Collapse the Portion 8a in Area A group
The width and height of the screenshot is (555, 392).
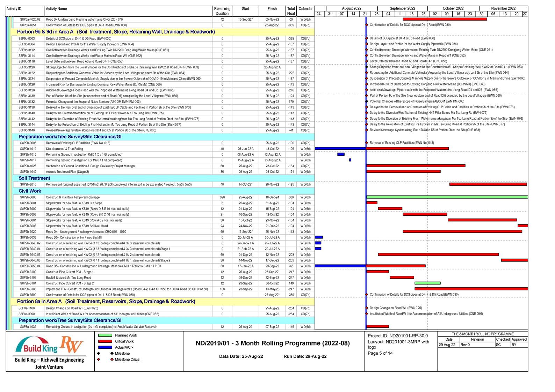click(x=106, y=301)
